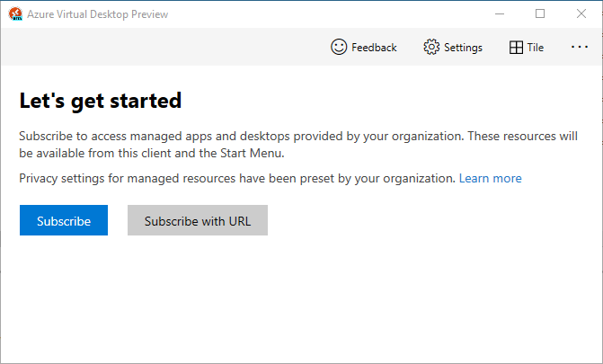
Task: Close the Azure Virtual Desktop window
Action: click(x=581, y=13)
